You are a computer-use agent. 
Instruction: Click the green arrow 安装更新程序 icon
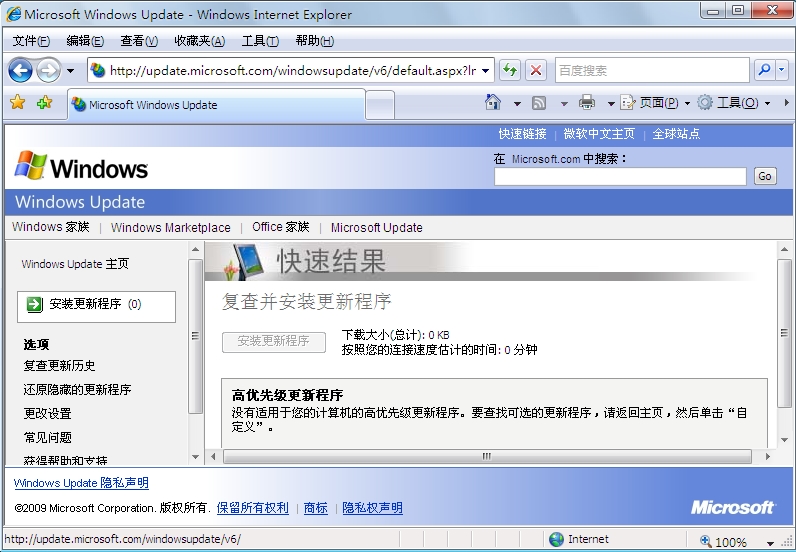click(x=35, y=304)
